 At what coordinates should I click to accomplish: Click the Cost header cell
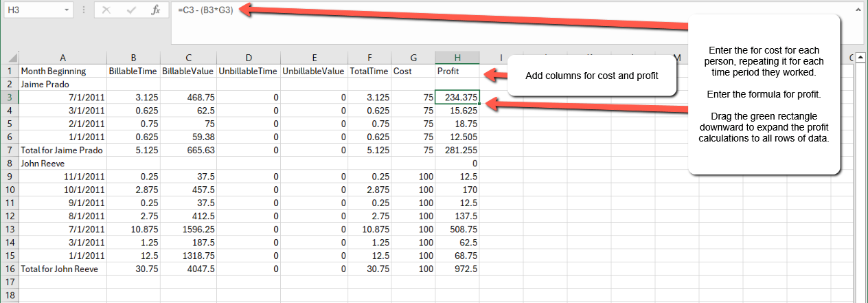[413, 71]
